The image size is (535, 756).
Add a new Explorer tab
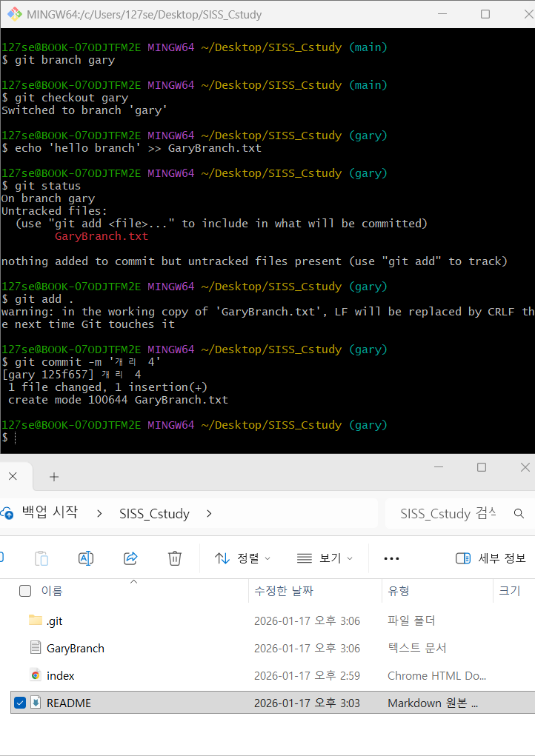[53, 477]
